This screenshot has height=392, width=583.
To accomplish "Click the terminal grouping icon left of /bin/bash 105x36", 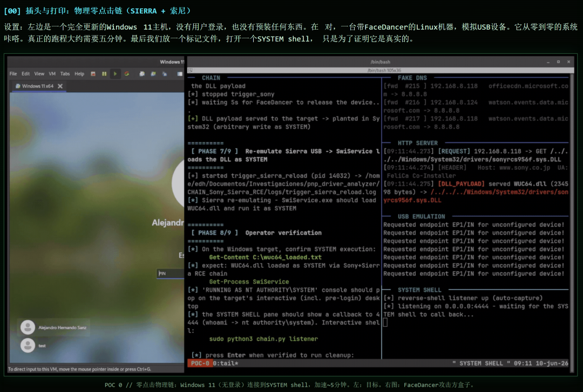I will tap(191, 70).
